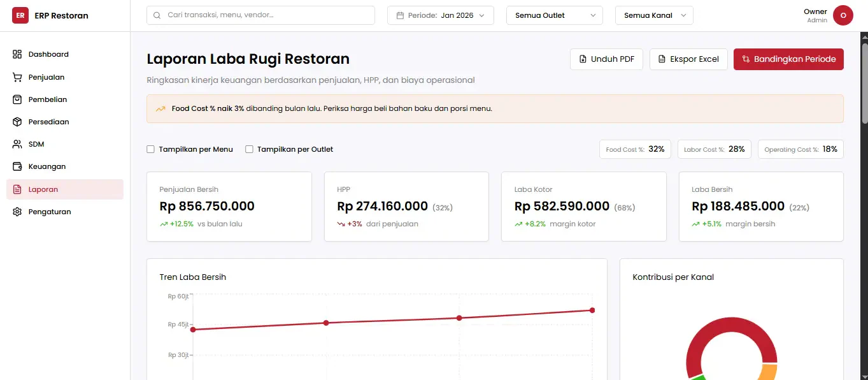Click the Kontribusi per Kanal title

[x=673, y=277]
